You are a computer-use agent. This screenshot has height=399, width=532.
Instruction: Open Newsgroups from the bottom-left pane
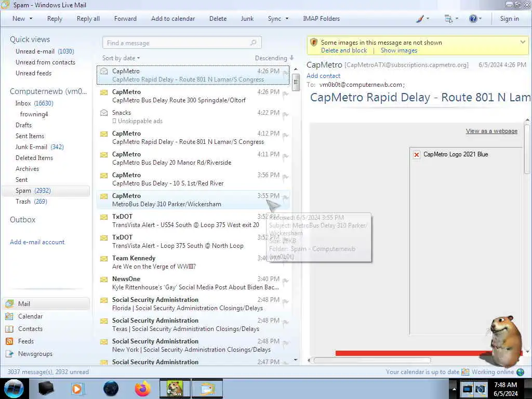tap(35, 353)
